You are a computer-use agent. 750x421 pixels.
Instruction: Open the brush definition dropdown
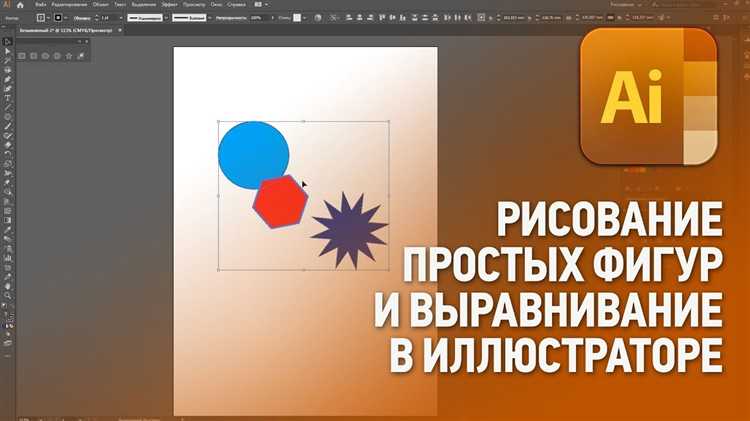coord(210,18)
